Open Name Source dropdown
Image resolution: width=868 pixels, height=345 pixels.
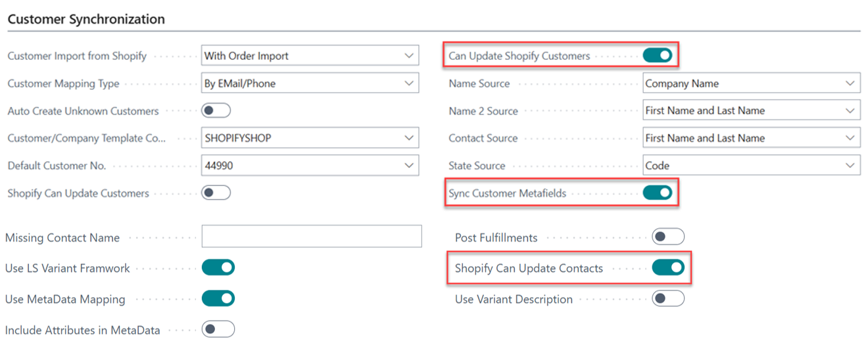[850, 83]
